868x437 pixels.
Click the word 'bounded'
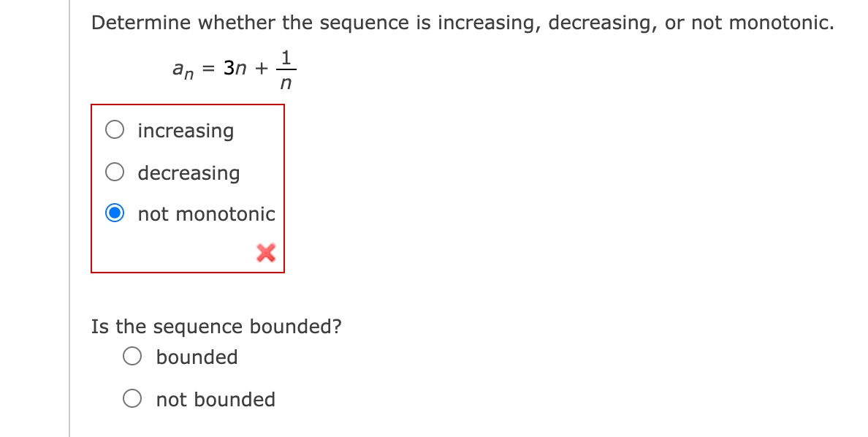197,357
